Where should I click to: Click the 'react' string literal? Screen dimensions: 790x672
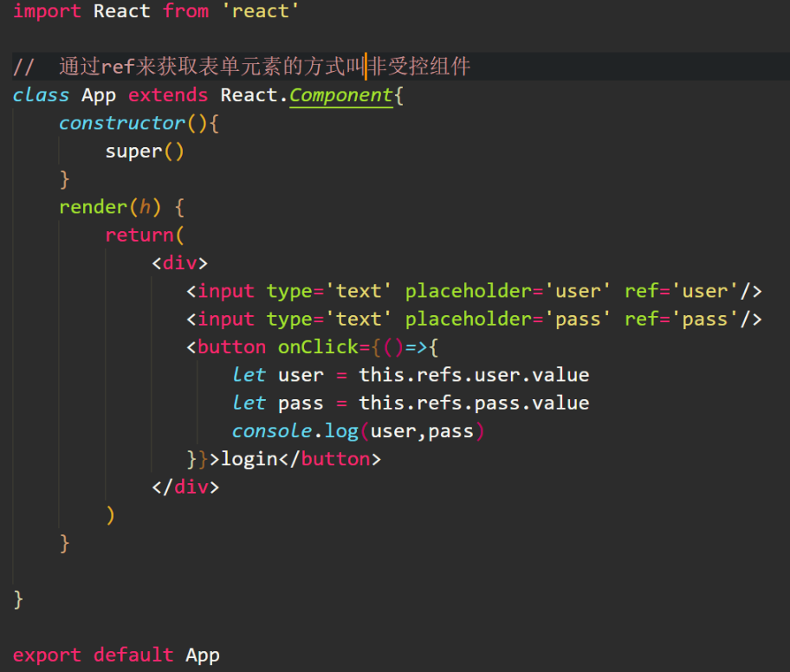pyautogui.click(x=261, y=11)
